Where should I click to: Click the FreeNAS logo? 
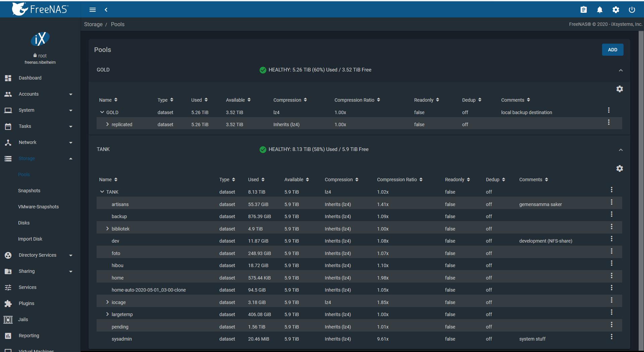[x=40, y=9]
